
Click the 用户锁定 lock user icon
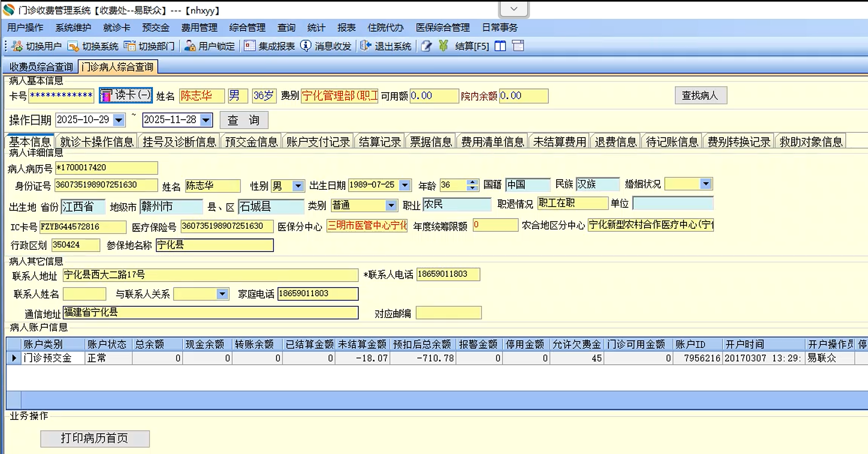point(190,46)
